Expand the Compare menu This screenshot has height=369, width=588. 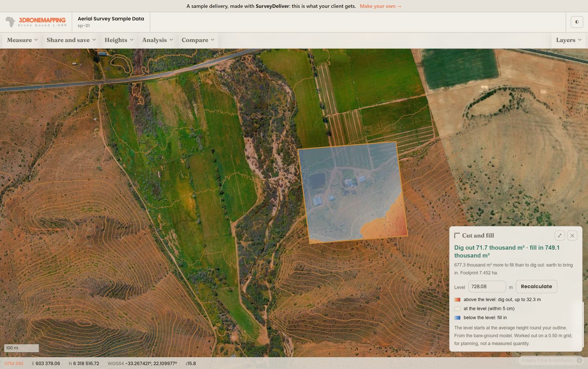(x=198, y=40)
